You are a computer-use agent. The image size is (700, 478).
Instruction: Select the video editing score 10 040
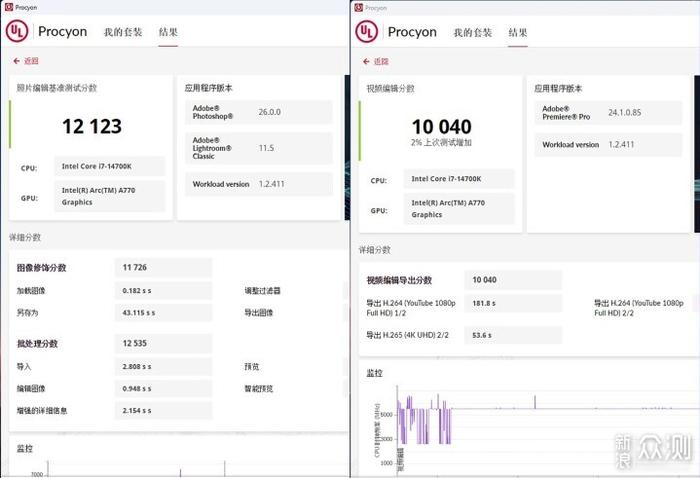442,127
